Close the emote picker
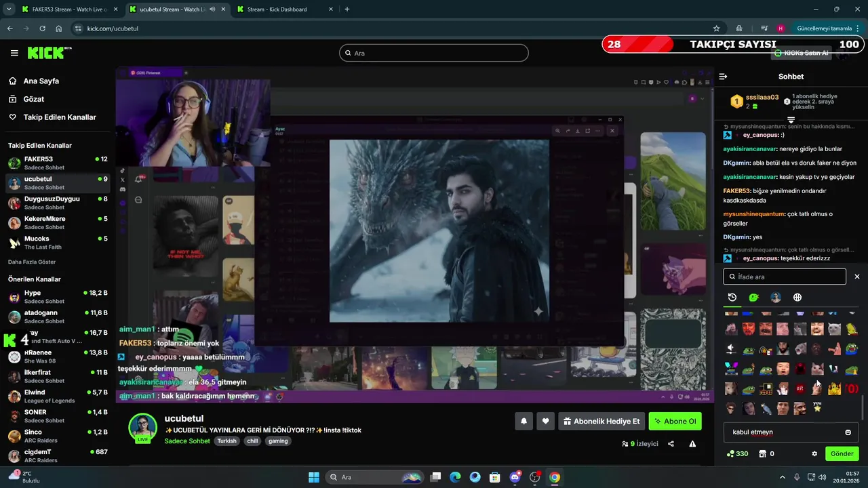 click(856, 277)
